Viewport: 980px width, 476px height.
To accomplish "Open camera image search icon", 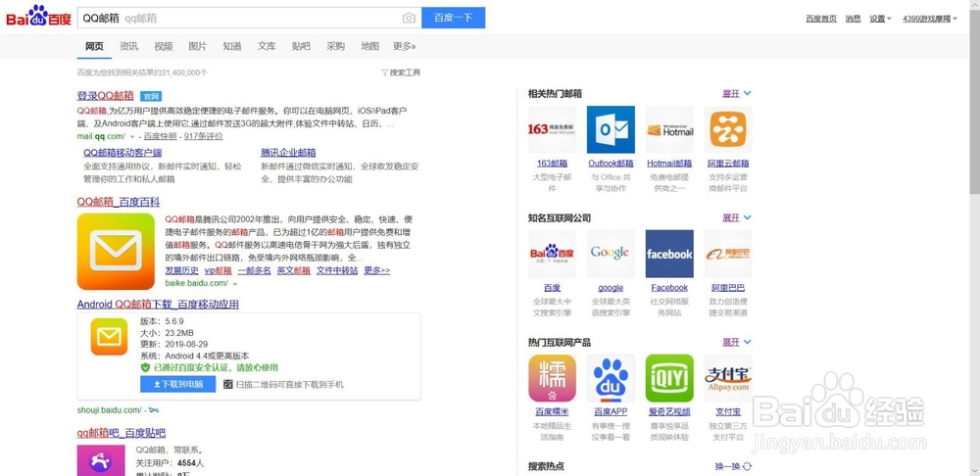I will [409, 18].
